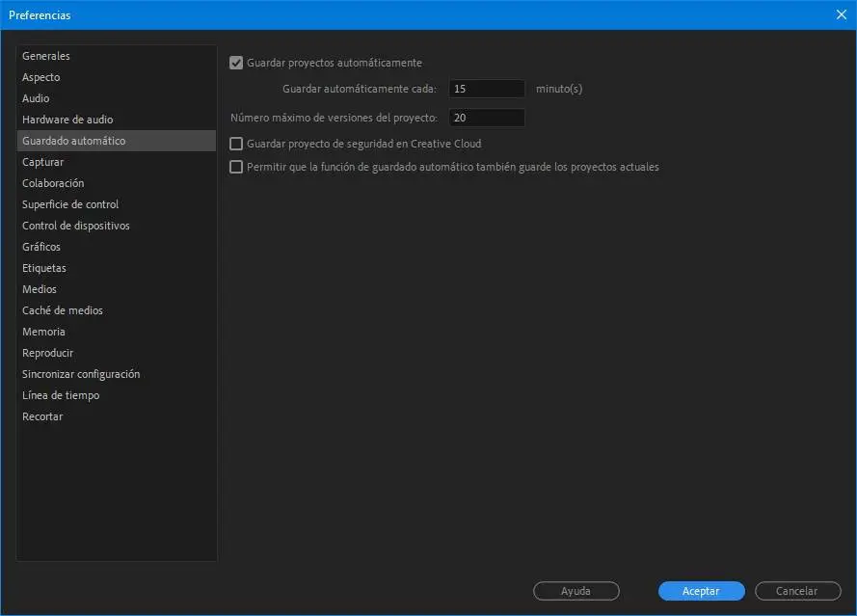Click Cancelar to discard changes
Image resolution: width=857 pixels, height=616 pixels.
797,591
